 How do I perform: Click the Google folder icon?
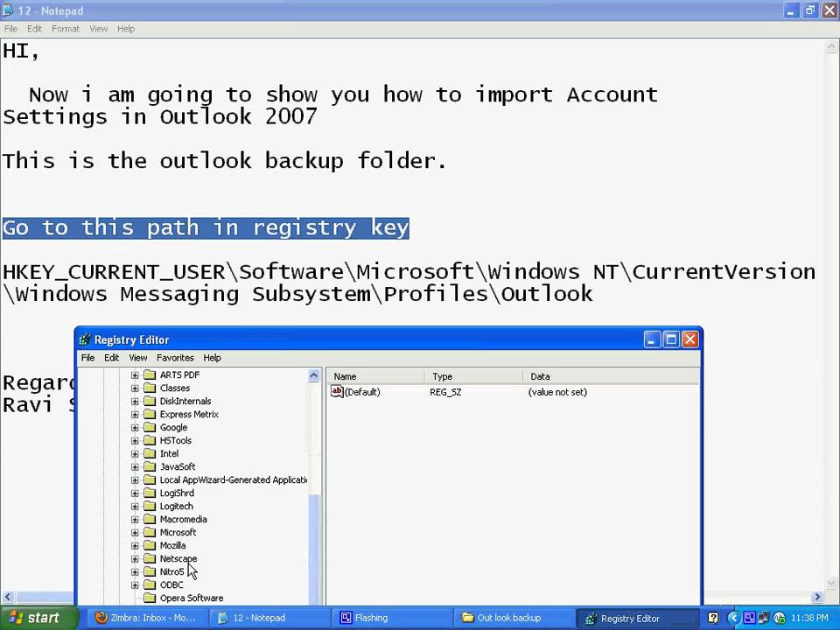(x=150, y=427)
